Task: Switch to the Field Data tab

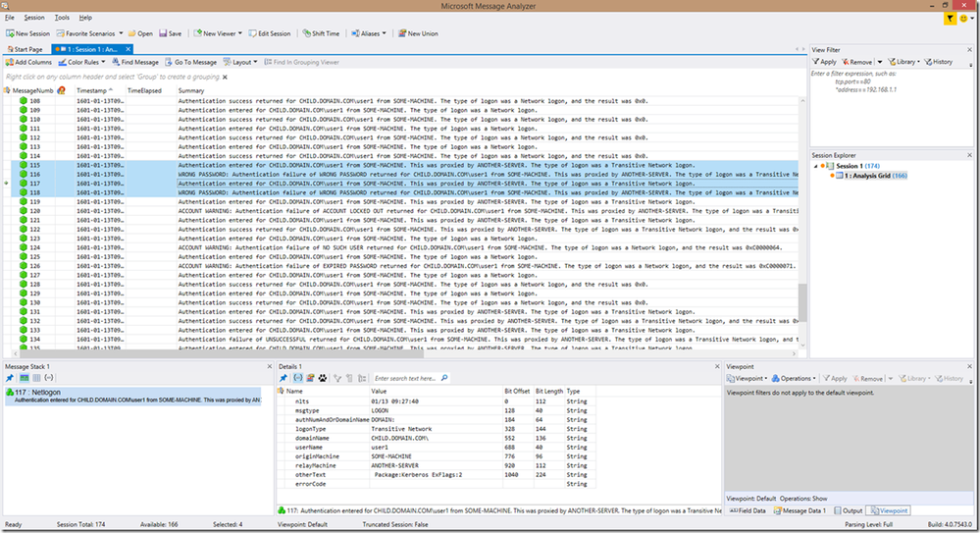Action: pyautogui.click(x=748, y=510)
